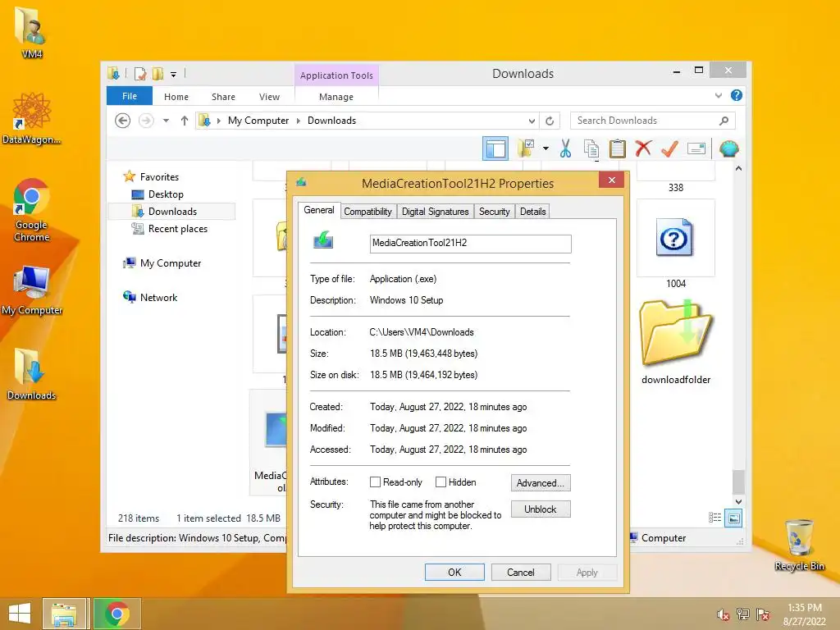Go up one folder level arrow
The height and width of the screenshot is (630, 840).
tap(185, 121)
